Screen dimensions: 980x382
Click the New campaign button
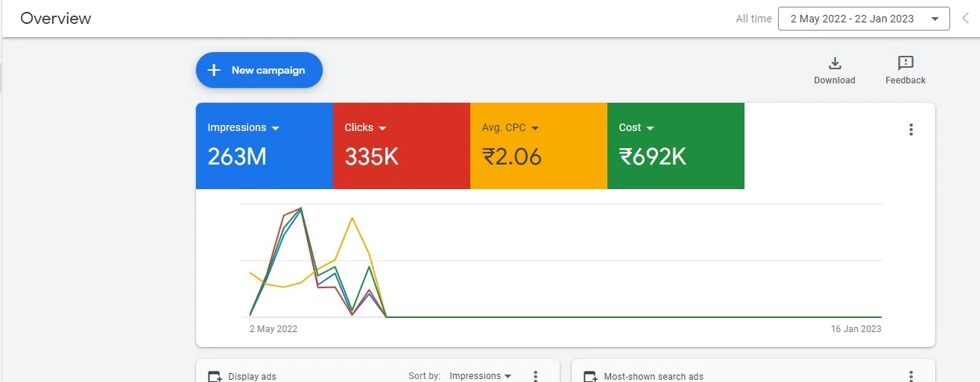(259, 70)
